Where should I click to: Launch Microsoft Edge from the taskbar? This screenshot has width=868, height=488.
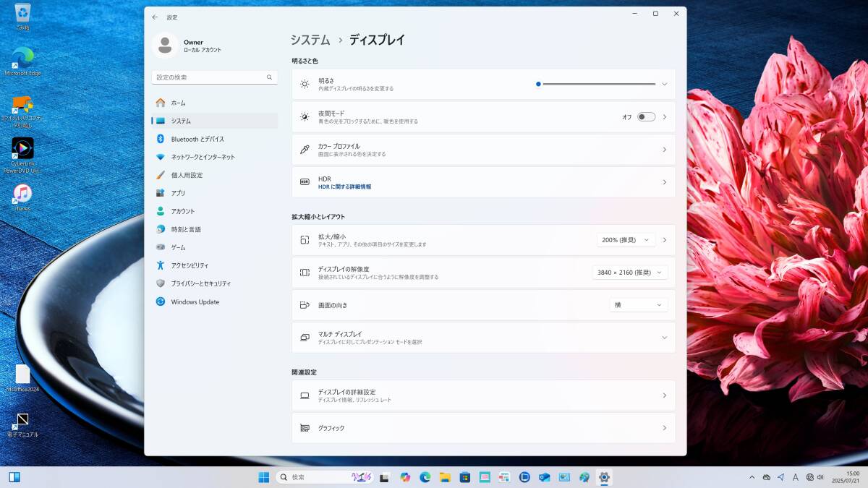click(x=425, y=477)
